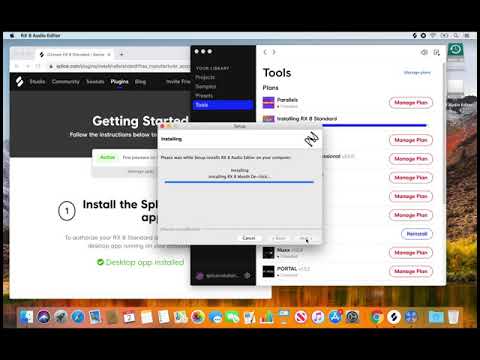Screen dimensions: 480x360
Task: Click the green Active badge on webpage
Action: [107, 157]
